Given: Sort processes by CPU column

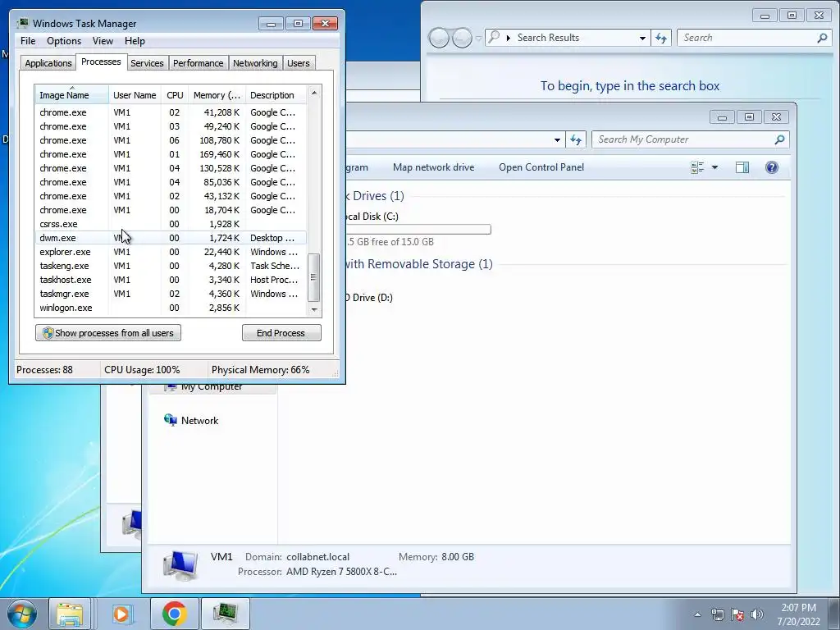Looking at the screenshot, I should pyautogui.click(x=175, y=95).
